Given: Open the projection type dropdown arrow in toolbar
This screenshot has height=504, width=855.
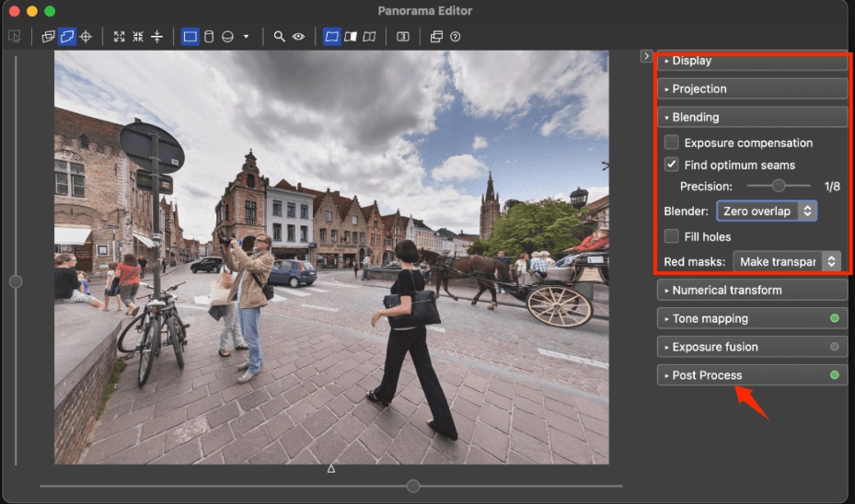Looking at the screenshot, I should (x=246, y=37).
